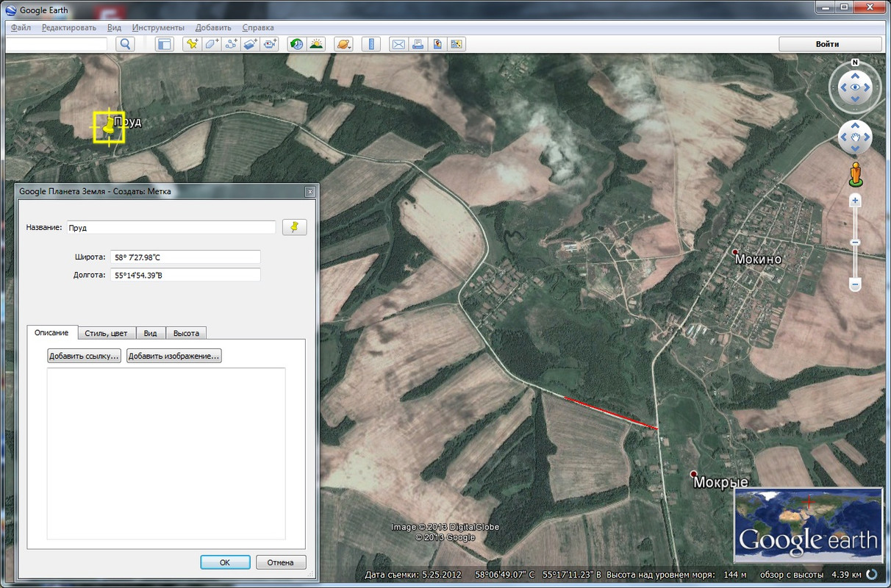Click the zoom out minus button

coord(855,284)
